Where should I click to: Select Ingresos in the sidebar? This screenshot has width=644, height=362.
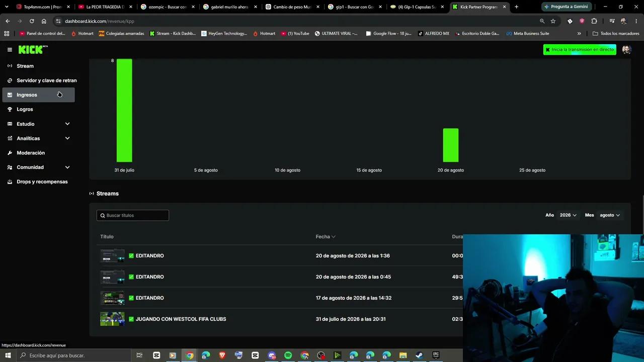point(38,95)
